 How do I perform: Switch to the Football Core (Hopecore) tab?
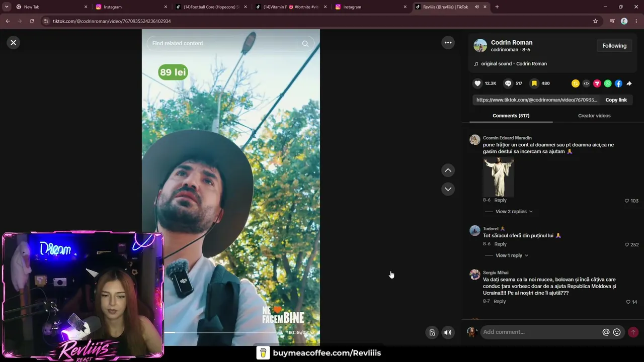[x=211, y=7]
